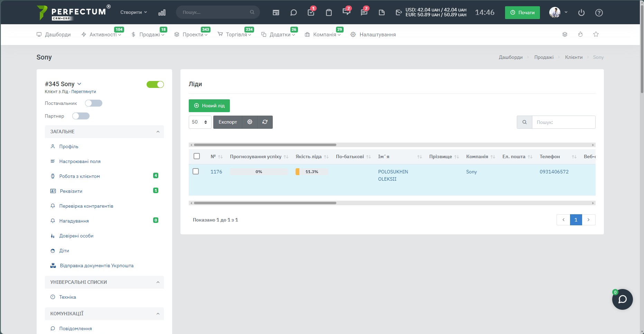The image size is (644, 334).
Task: Change rows per page from 50
Action: 200,122
